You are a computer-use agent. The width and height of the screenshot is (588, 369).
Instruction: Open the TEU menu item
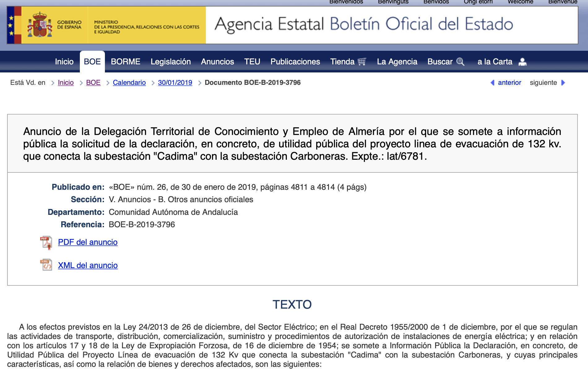click(x=252, y=62)
